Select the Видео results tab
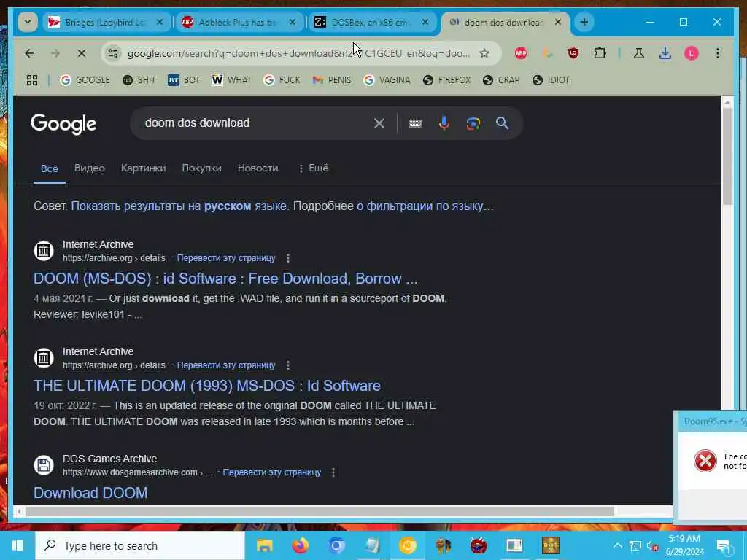The width and height of the screenshot is (747, 560). tap(90, 168)
